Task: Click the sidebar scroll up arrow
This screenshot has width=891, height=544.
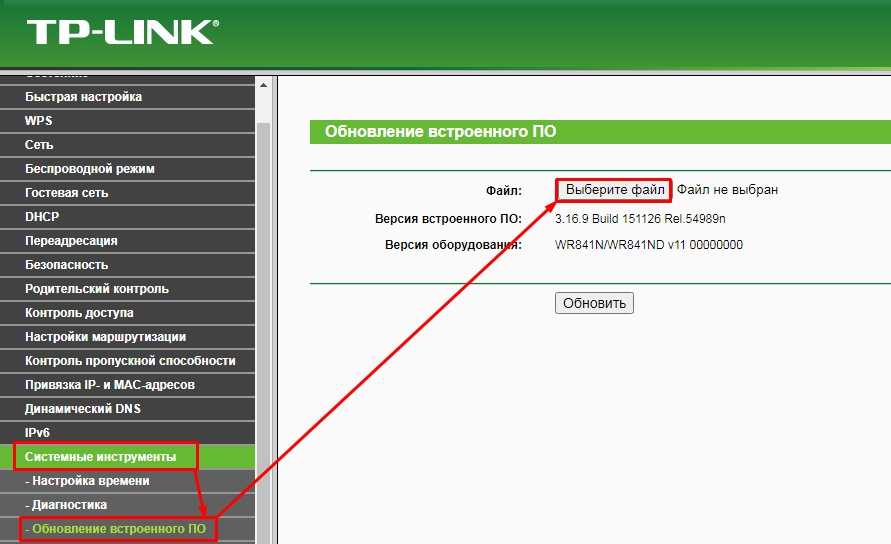Action: click(263, 85)
